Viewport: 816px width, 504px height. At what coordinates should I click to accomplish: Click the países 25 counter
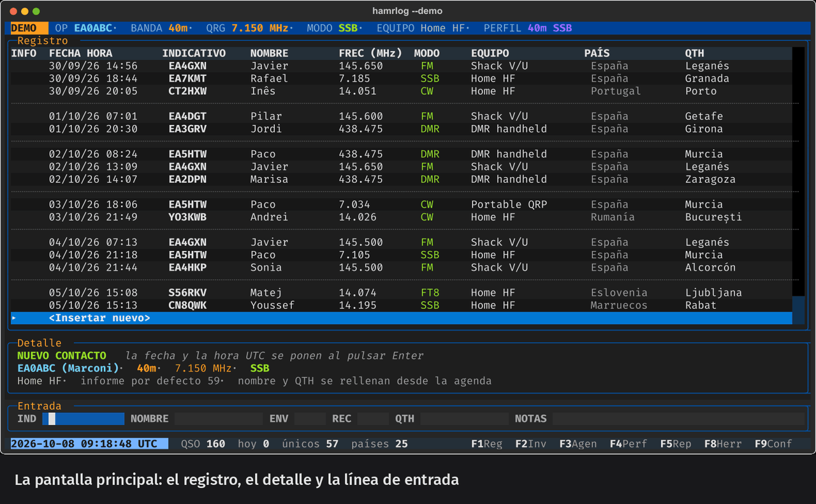point(379,443)
